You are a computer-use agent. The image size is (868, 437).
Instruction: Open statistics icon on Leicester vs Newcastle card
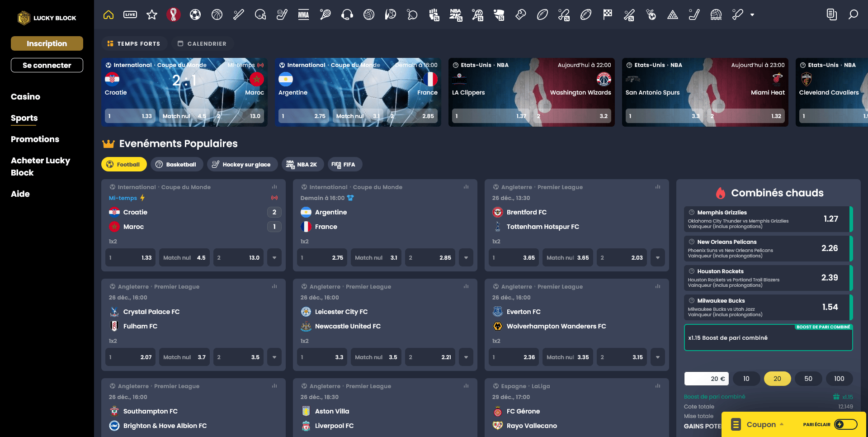point(466,286)
